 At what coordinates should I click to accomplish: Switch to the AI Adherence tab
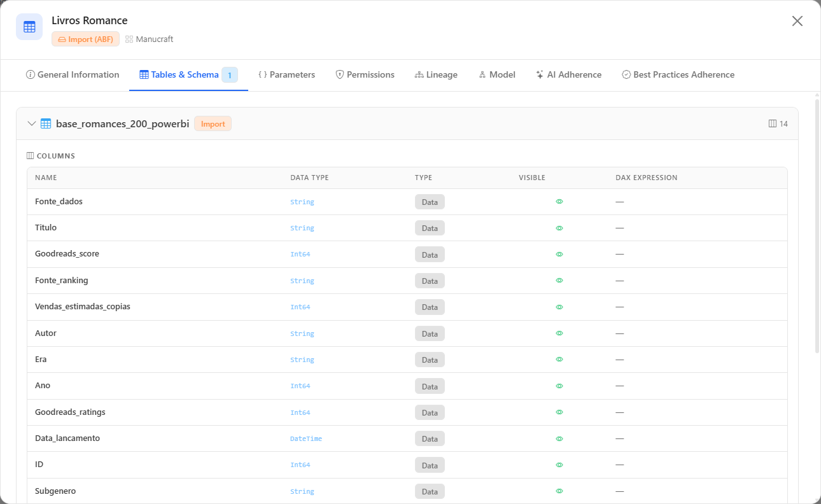(x=568, y=74)
